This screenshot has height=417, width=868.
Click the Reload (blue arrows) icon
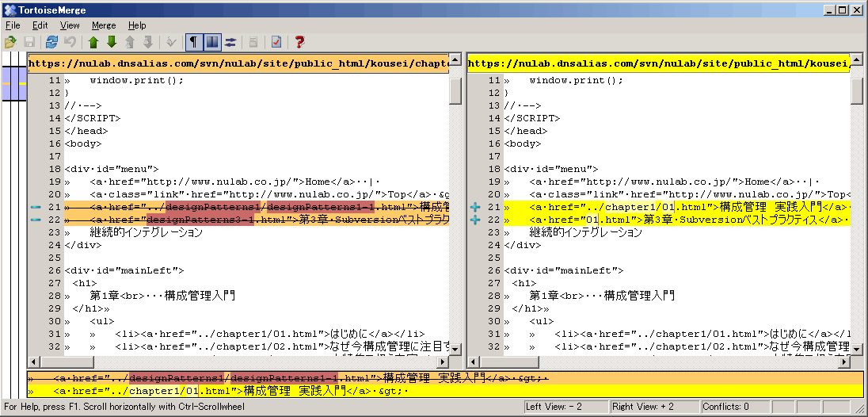pyautogui.click(x=51, y=42)
